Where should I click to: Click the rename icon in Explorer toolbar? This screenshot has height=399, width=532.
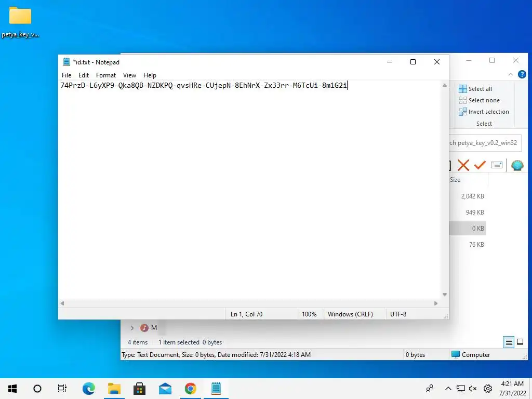(x=496, y=165)
